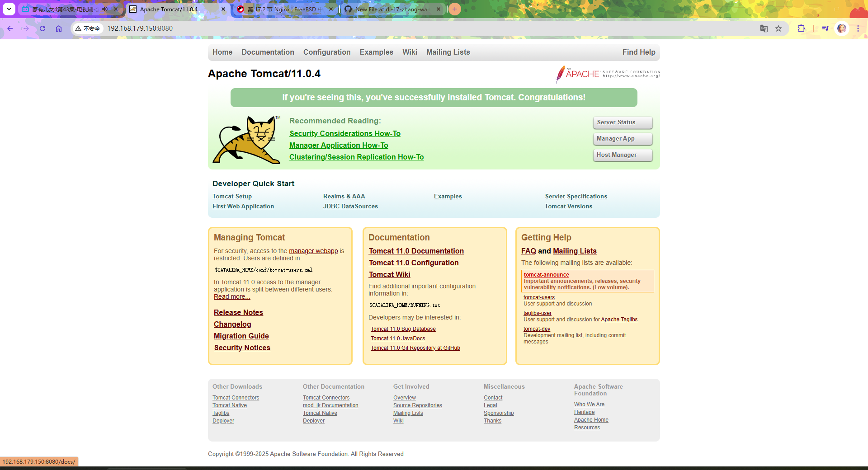The width and height of the screenshot is (868, 470).
Task: Open the Chrome three-dot menu
Action: tap(858, 28)
